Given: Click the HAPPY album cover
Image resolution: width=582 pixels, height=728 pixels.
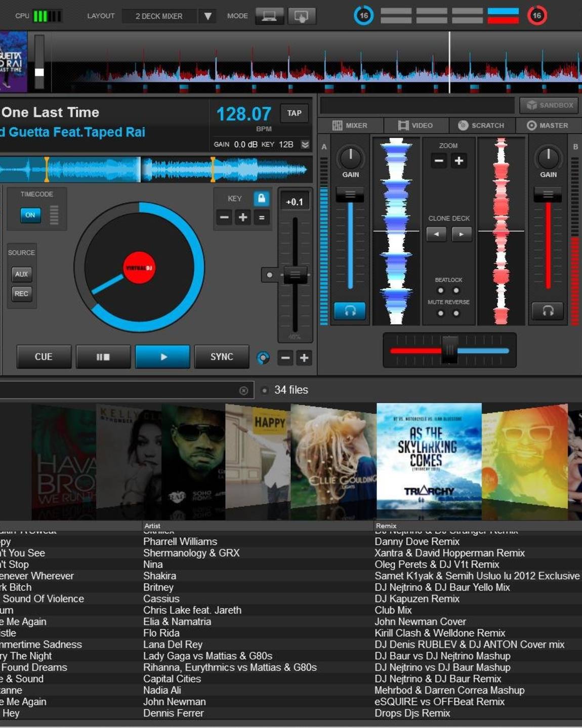Looking at the screenshot, I should click(257, 457).
